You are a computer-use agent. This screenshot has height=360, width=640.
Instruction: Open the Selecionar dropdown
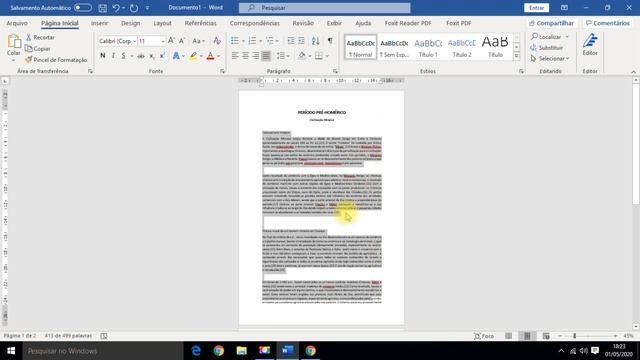(550, 59)
